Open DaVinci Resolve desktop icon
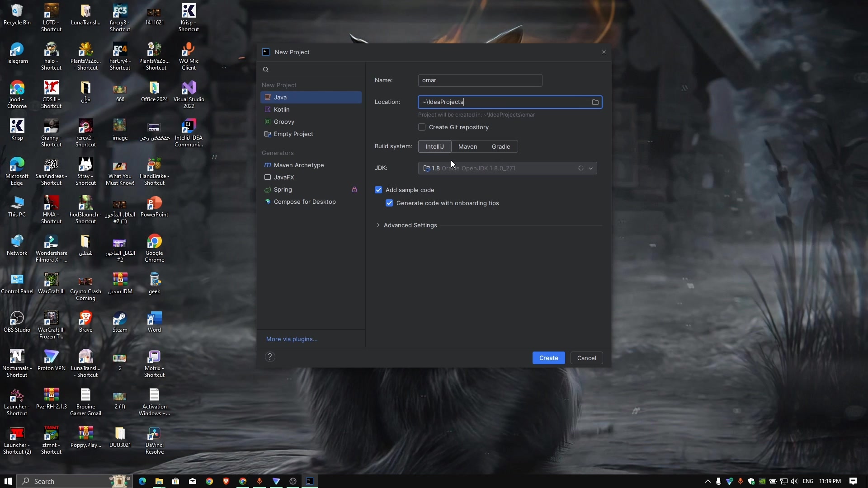868x488 pixels. [154, 440]
